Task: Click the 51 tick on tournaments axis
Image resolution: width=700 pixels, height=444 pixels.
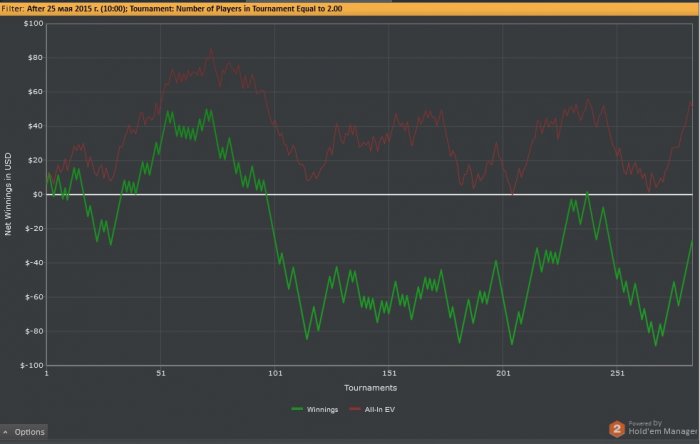Action: tap(160, 374)
